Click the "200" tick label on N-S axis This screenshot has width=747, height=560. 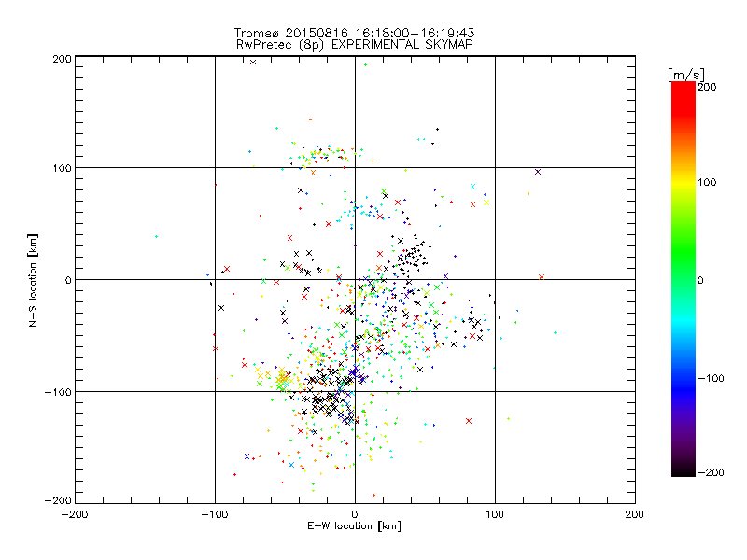pyautogui.click(x=62, y=59)
